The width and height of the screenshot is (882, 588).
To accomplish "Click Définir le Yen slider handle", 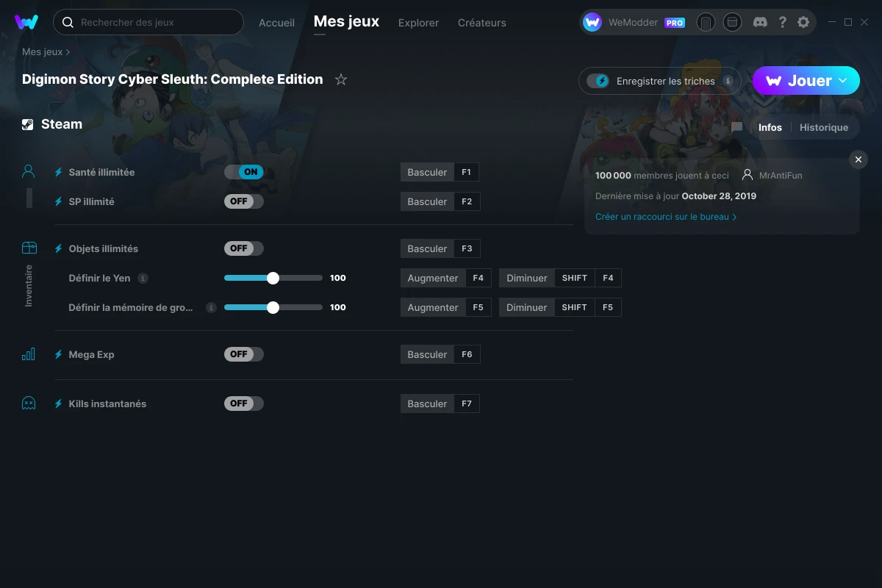I will (x=273, y=278).
